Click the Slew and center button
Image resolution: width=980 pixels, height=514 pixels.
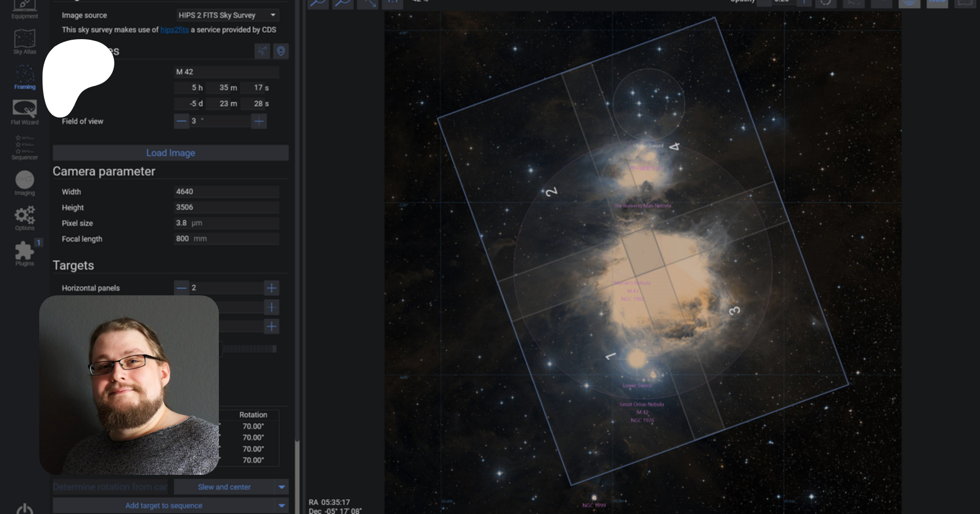[x=224, y=487]
